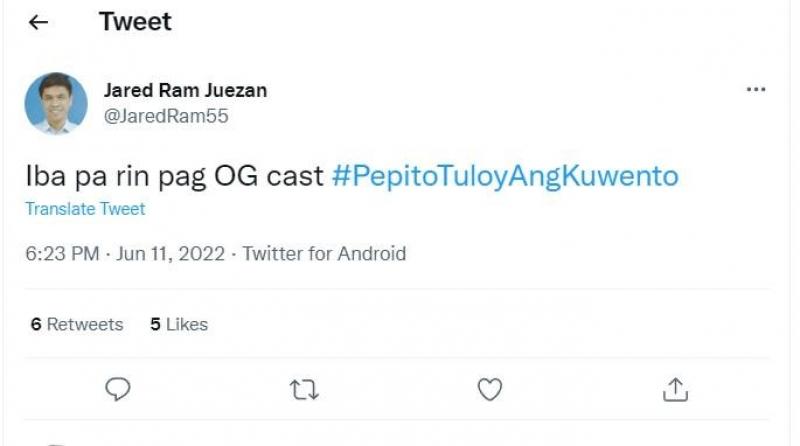Open the @JaredRam55 handle link
This screenshot has height=446, width=800.
(166, 116)
